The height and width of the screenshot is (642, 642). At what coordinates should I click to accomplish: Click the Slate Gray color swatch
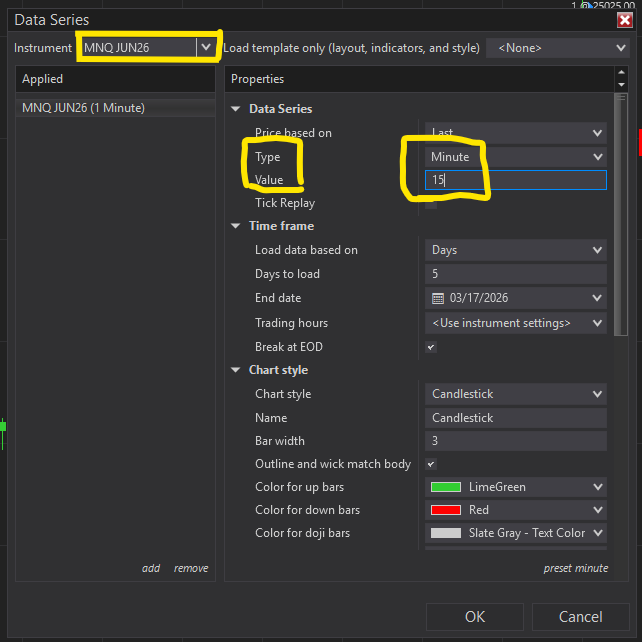[x=446, y=533]
